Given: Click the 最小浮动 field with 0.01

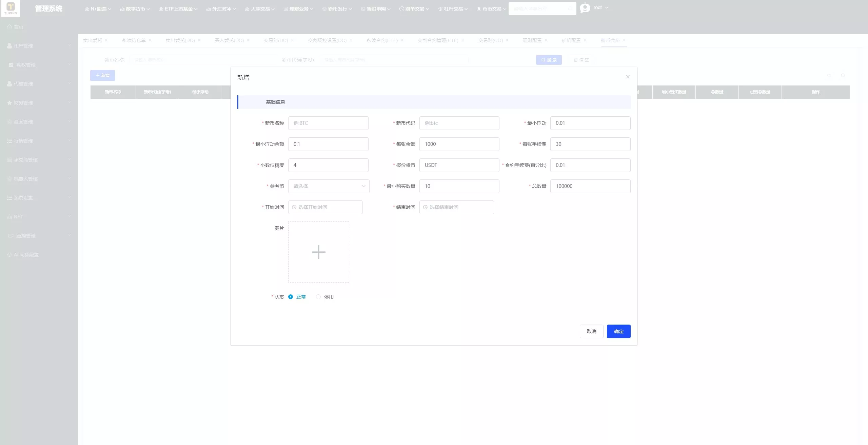Looking at the screenshot, I should tap(590, 123).
